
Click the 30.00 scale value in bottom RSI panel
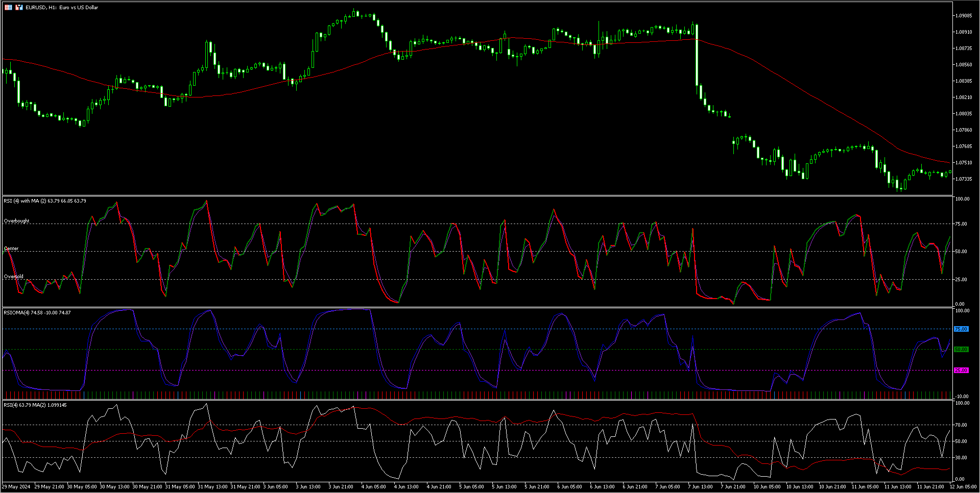coord(962,458)
